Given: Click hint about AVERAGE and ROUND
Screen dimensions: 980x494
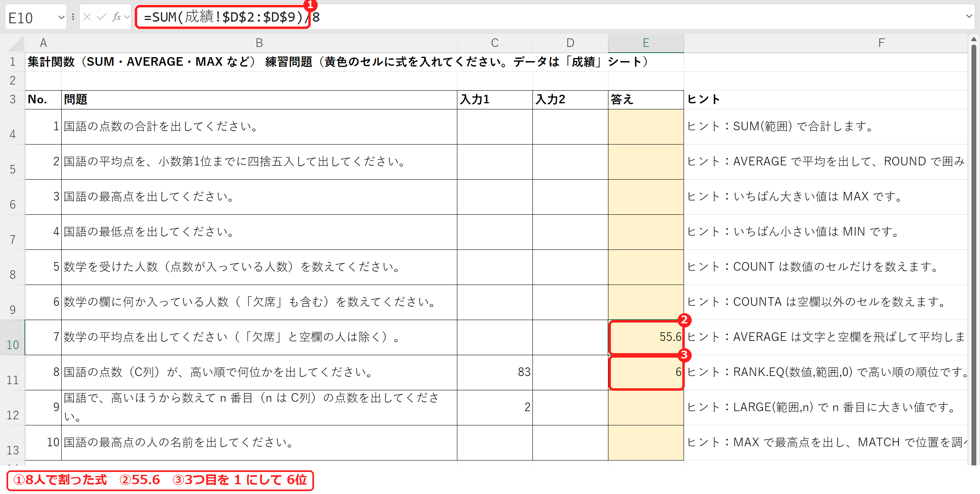Looking at the screenshot, I should click(x=826, y=162).
